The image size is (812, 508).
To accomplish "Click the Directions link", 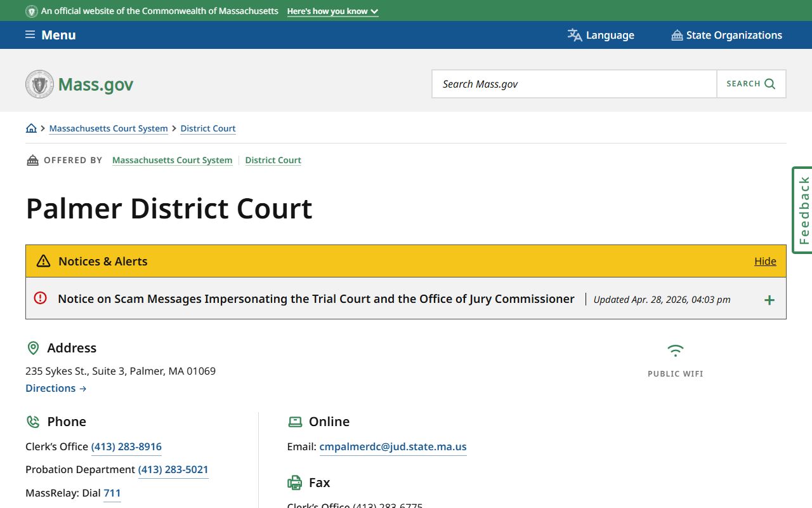I will 56,388.
